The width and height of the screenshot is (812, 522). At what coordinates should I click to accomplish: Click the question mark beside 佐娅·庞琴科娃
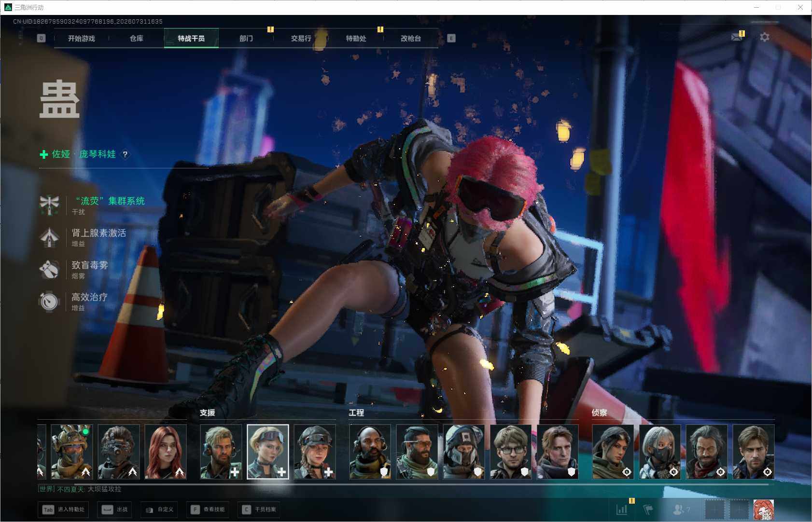125,154
